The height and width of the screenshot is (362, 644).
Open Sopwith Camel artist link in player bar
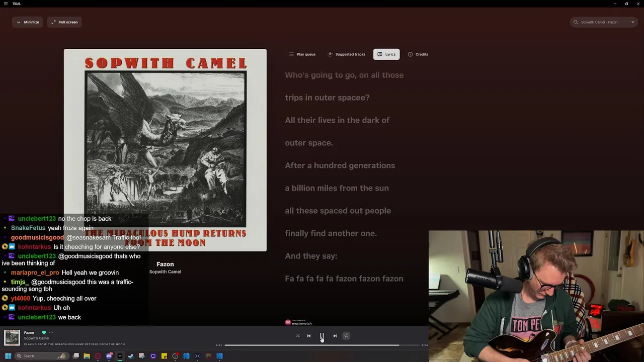37,338
